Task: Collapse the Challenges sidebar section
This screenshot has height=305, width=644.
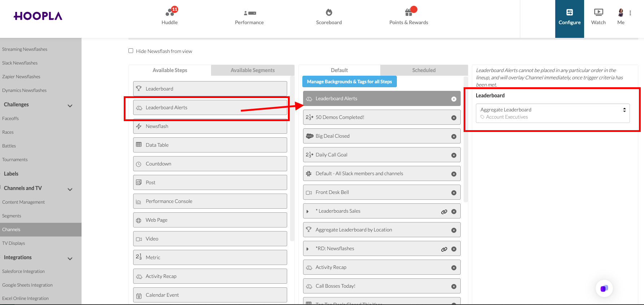Action: [x=70, y=106]
